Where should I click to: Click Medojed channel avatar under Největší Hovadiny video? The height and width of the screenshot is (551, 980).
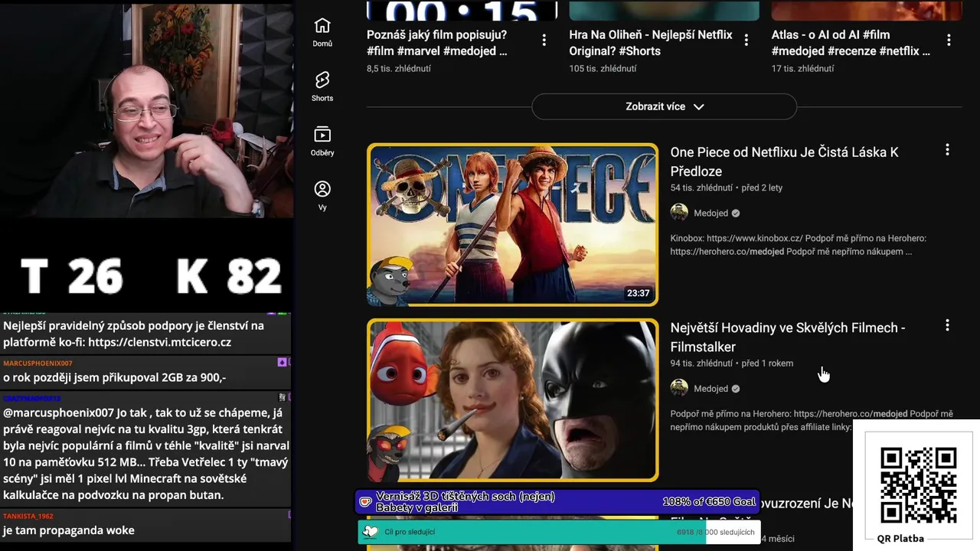coord(679,388)
